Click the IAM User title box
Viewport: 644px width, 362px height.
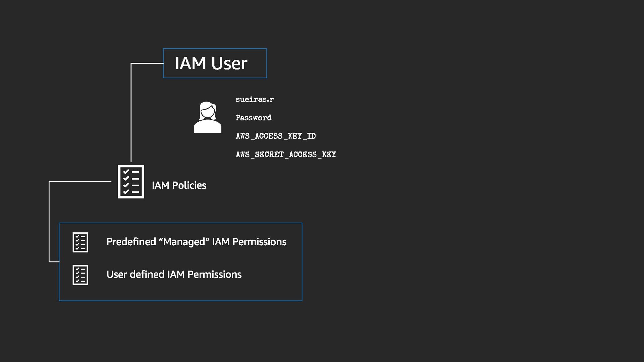(x=215, y=63)
